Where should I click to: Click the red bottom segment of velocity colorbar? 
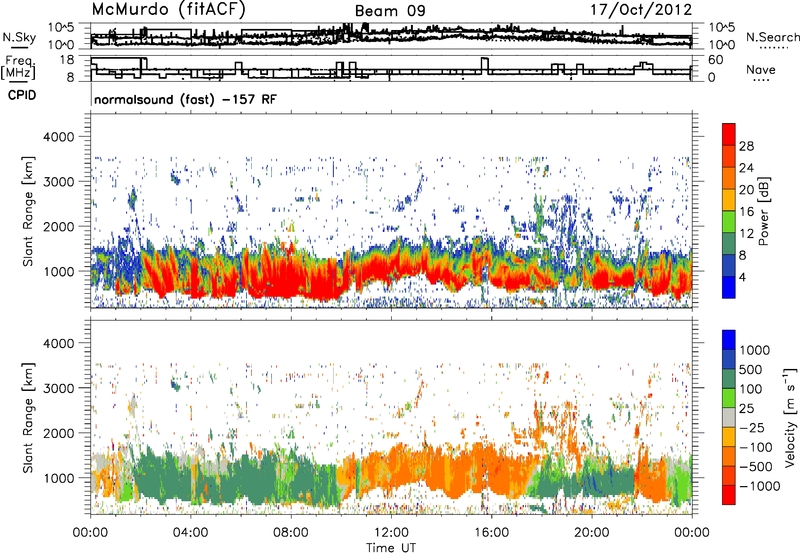[x=729, y=495]
